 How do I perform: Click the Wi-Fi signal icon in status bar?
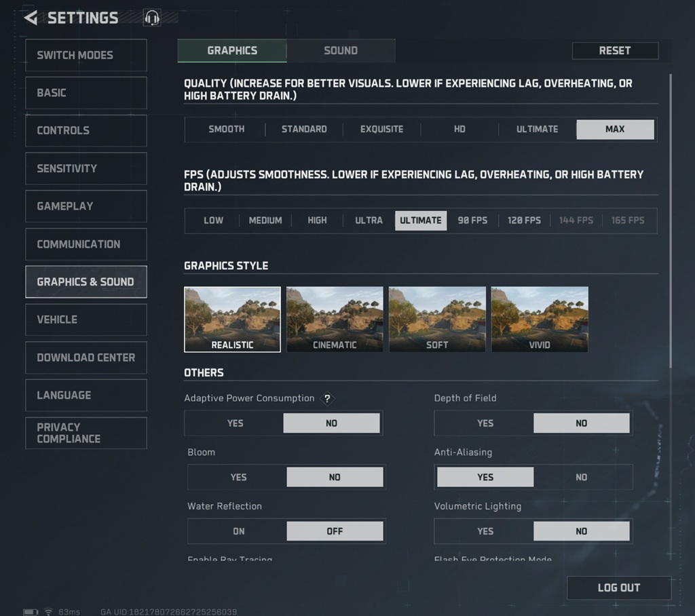click(48, 611)
